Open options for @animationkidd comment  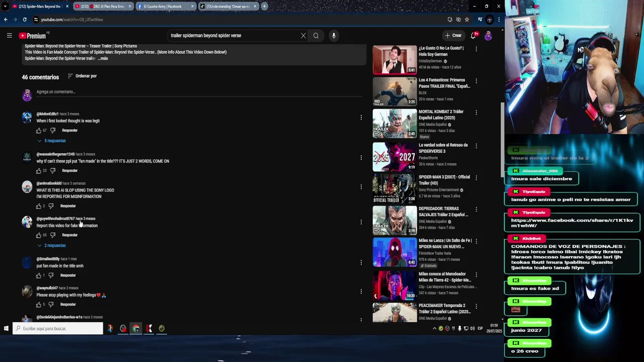tap(361, 187)
